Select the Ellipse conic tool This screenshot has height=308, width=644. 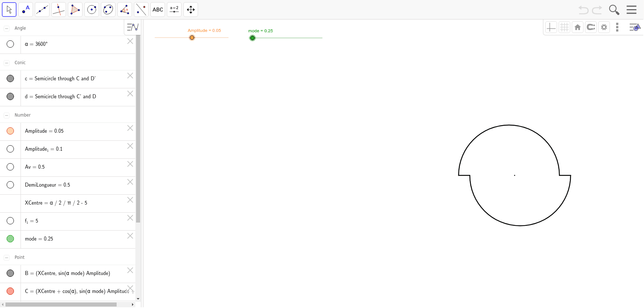(108, 10)
